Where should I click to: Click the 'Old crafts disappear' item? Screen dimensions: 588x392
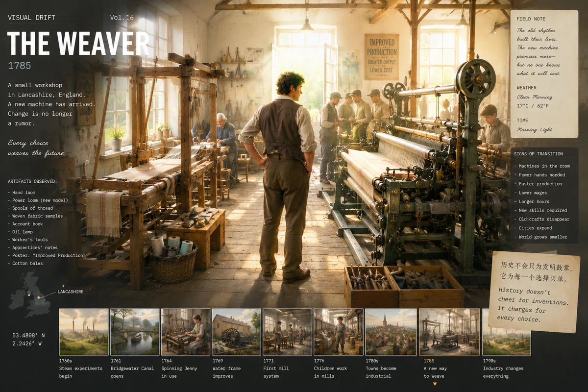point(541,219)
